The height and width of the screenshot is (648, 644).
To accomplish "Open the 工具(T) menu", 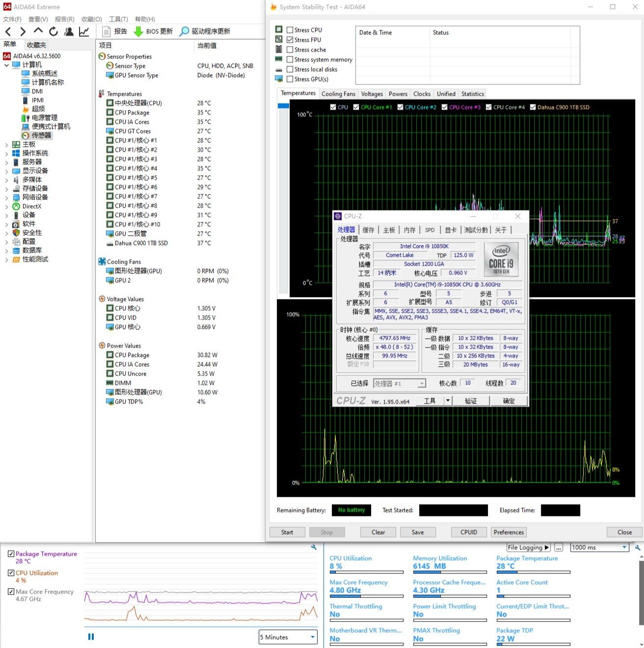I will [x=118, y=19].
